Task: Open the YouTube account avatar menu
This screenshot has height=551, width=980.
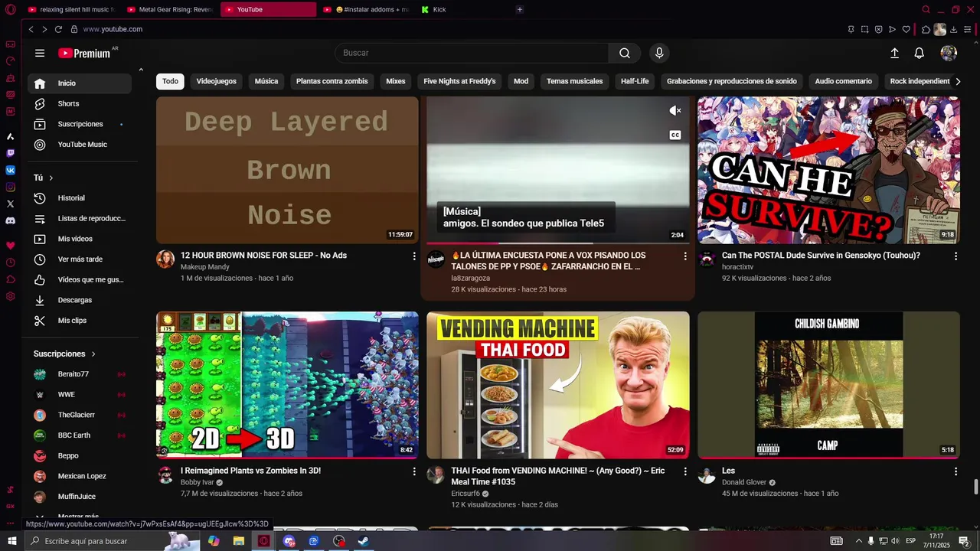Action: pos(949,53)
